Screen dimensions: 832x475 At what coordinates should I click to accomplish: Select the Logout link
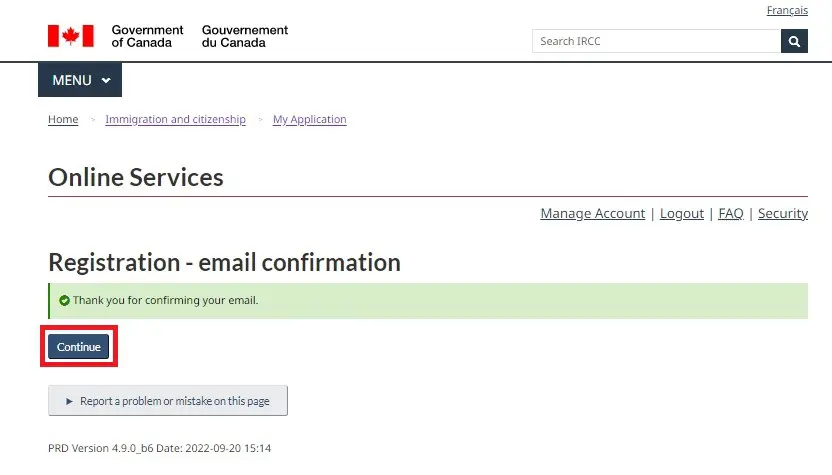point(682,213)
